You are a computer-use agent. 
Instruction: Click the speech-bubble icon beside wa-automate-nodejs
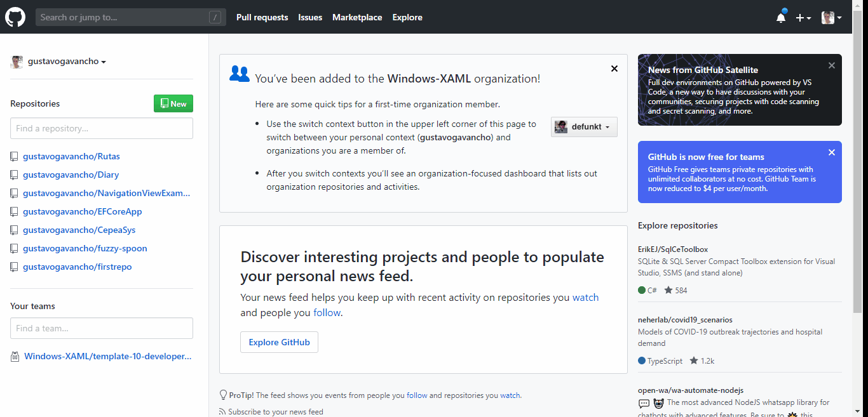644,404
